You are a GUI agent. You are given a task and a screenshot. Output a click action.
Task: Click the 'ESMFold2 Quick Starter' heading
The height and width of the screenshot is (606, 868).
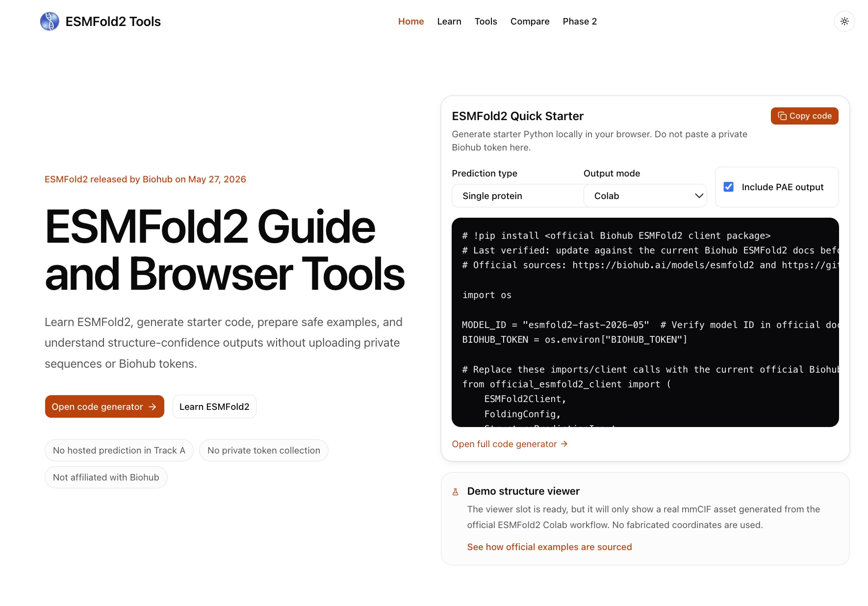517,116
